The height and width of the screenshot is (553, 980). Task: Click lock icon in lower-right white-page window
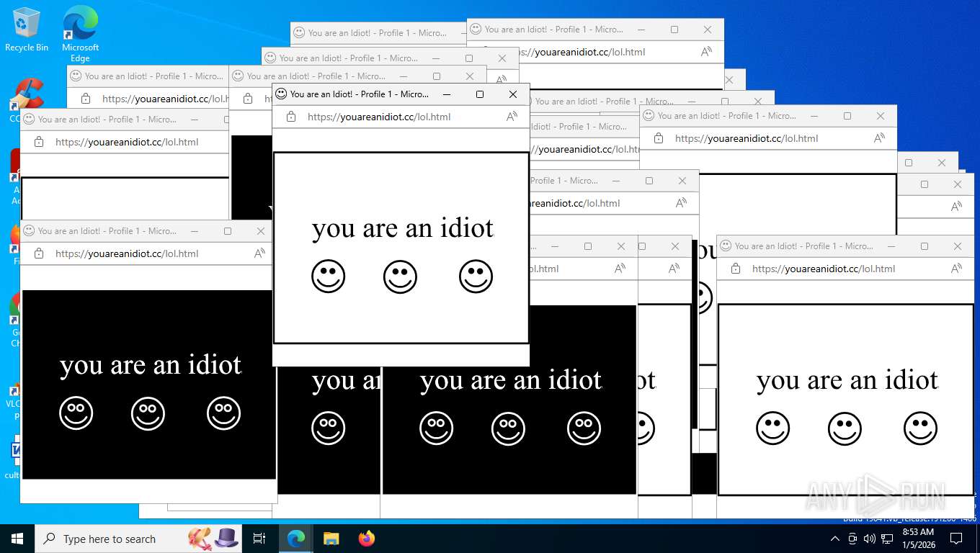[x=736, y=269]
